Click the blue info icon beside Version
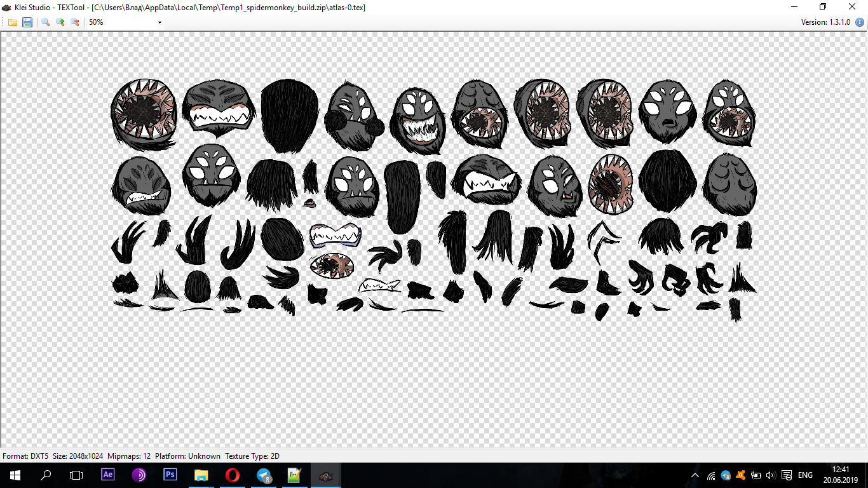This screenshot has height=488, width=868. (x=860, y=22)
